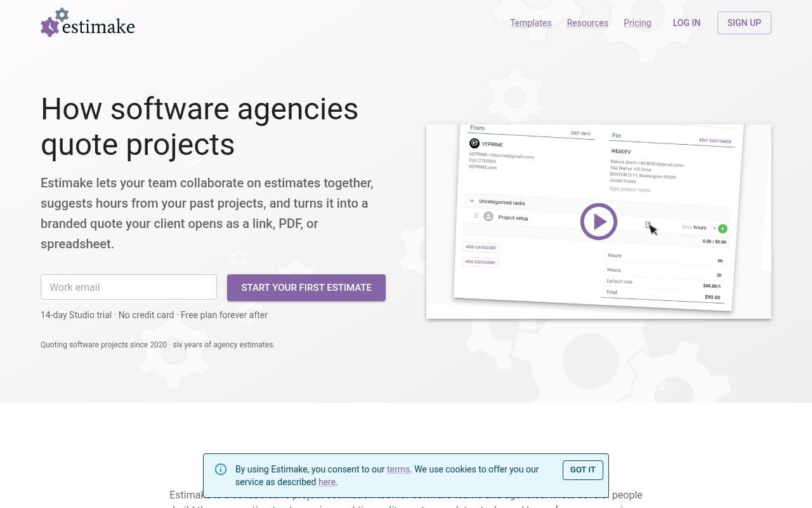Open the 'here' cookie policy link
This screenshot has height=508, width=812.
click(327, 482)
